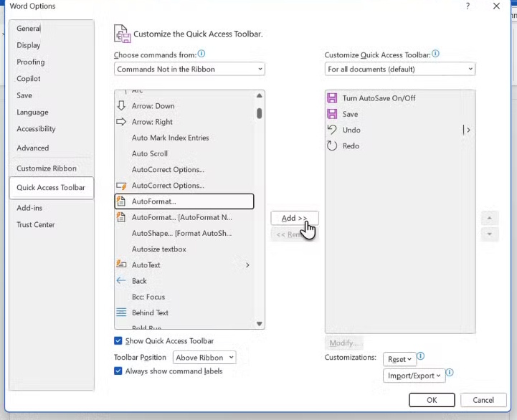Image resolution: width=517 pixels, height=420 pixels.
Task: Click the command list scroll up arrow
Action: coord(259,95)
